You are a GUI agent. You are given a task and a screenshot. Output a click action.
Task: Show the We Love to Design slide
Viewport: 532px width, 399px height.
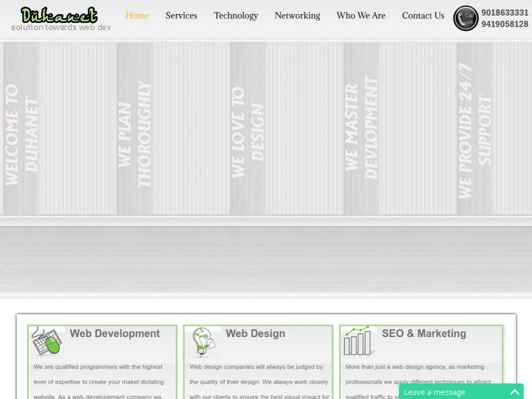248,129
